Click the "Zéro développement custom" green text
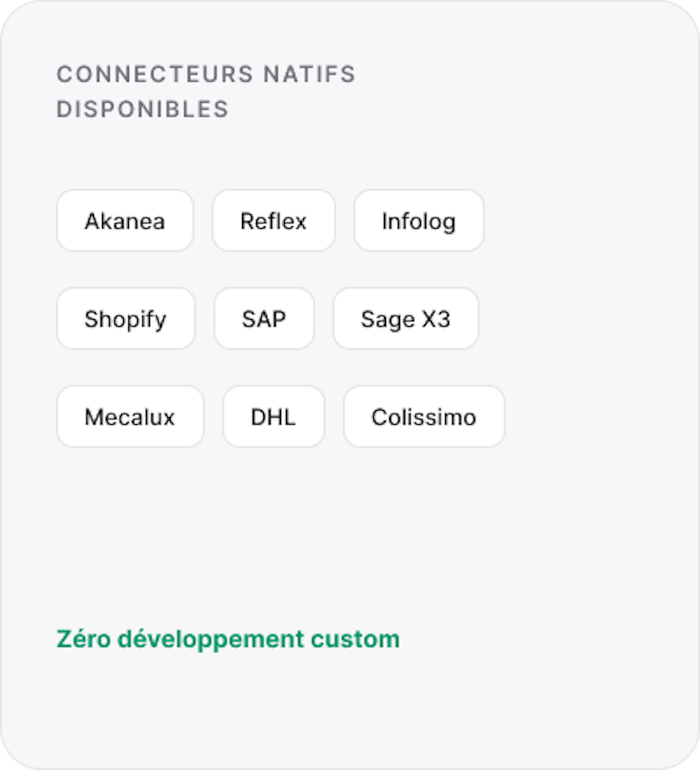This screenshot has width=700, height=770. [228, 639]
